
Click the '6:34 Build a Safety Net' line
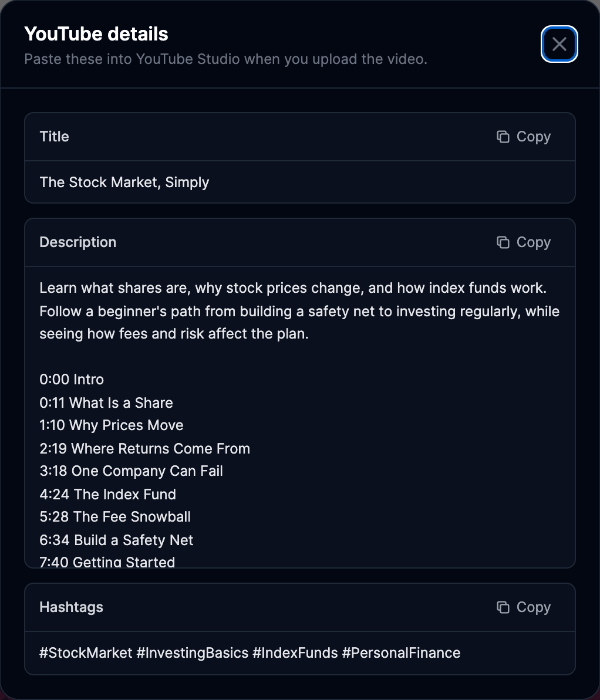click(x=116, y=540)
